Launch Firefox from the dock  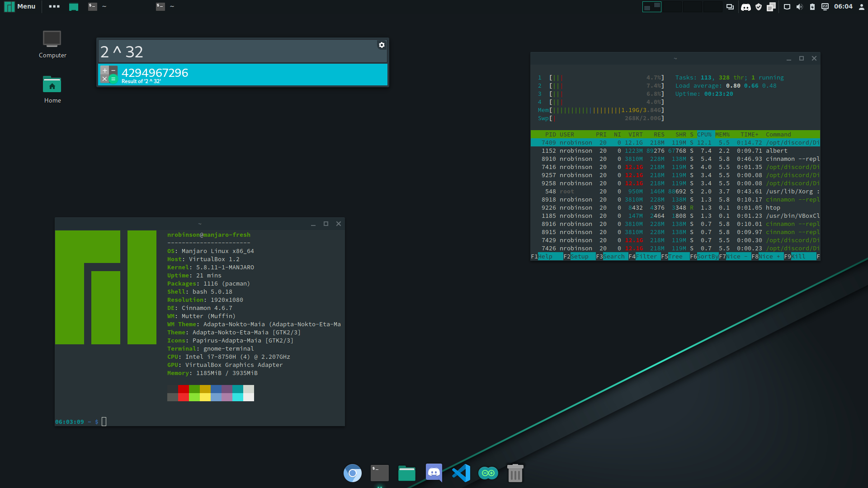[353, 473]
